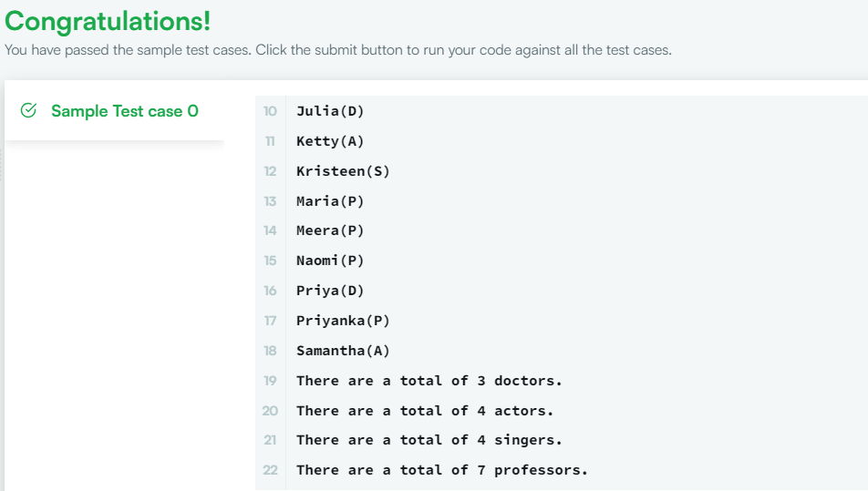Click line number 10 in the output gutter

pos(270,111)
